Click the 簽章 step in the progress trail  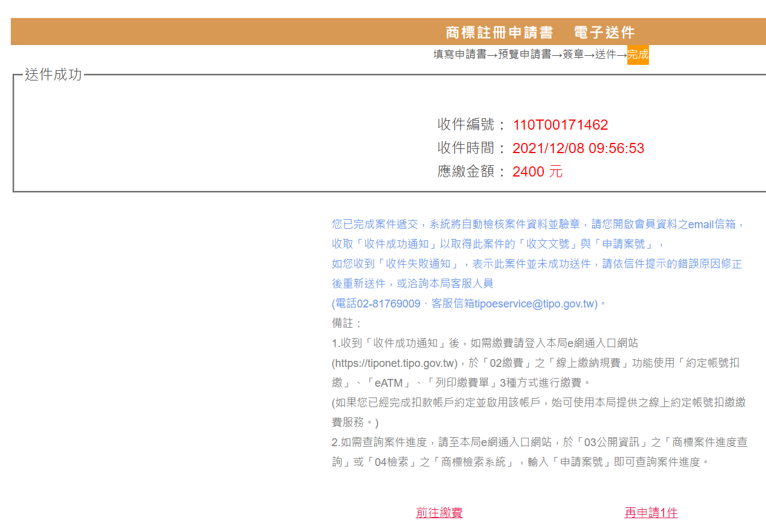tap(573, 55)
